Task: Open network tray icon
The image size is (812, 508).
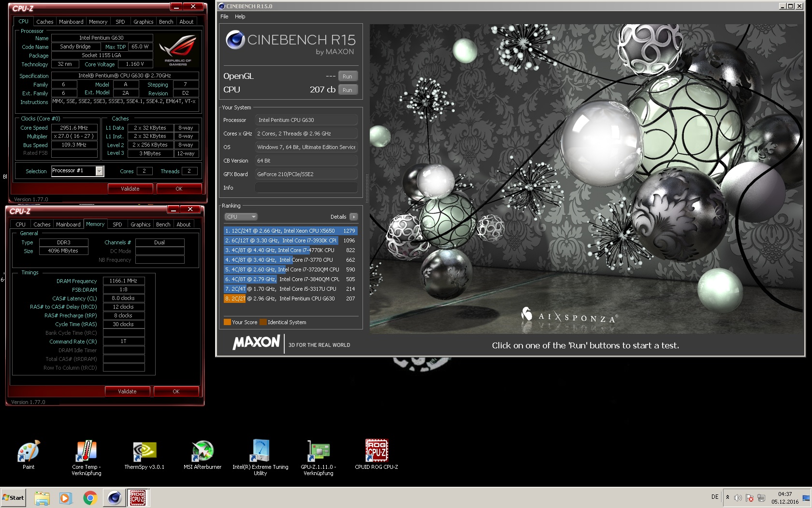Action: (x=761, y=498)
